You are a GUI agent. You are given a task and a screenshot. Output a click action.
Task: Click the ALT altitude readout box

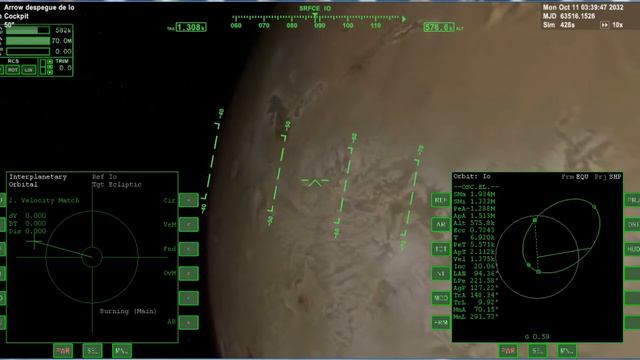point(439,27)
